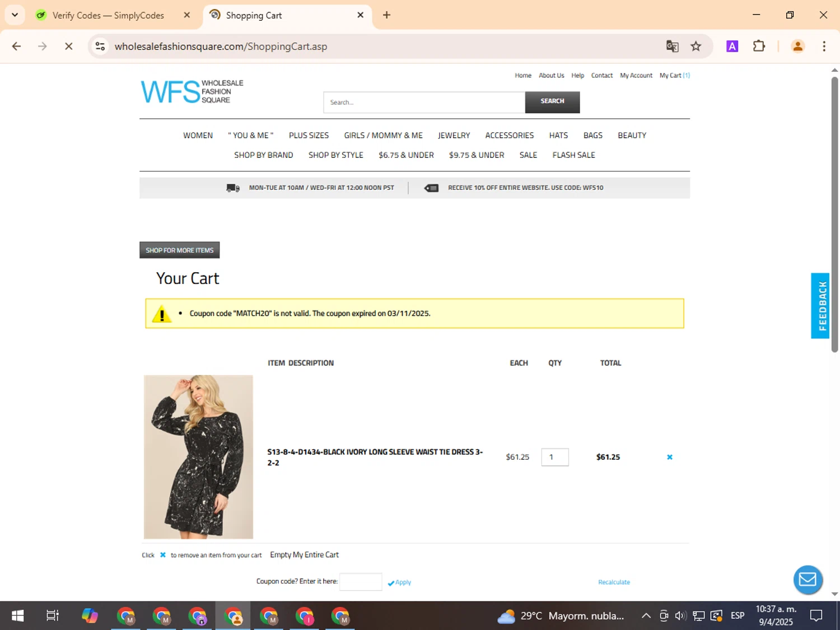View site information icon in address bar
Image resolution: width=840 pixels, height=630 pixels.
click(x=100, y=46)
